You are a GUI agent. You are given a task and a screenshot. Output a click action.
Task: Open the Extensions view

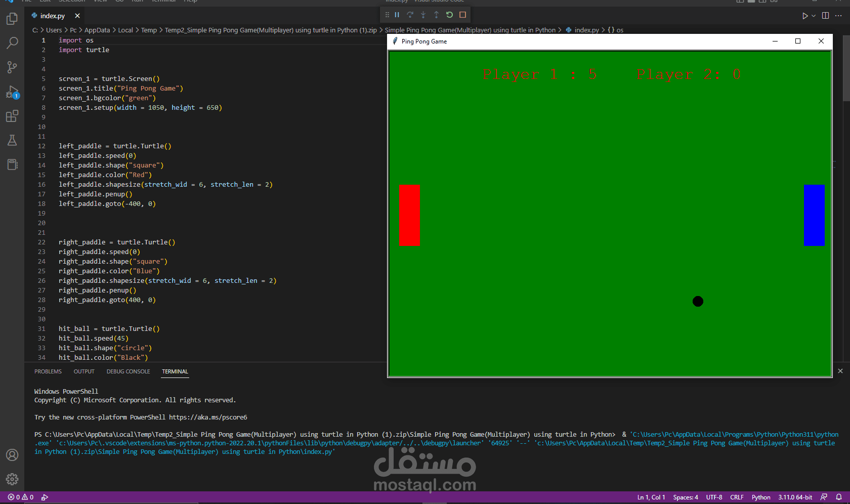click(12, 116)
